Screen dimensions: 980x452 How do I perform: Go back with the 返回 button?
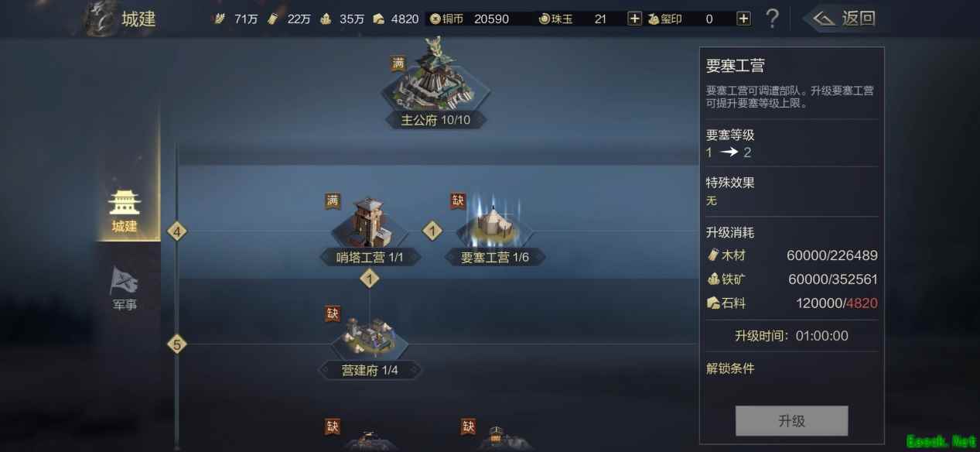point(843,19)
